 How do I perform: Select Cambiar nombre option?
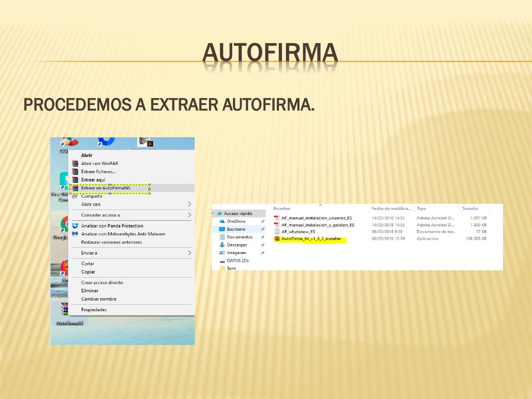click(x=99, y=299)
